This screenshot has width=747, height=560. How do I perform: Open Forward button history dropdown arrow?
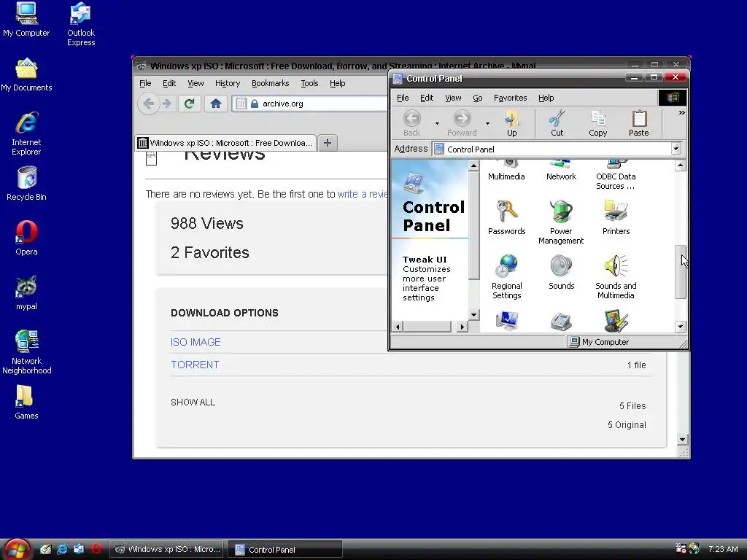487,124
